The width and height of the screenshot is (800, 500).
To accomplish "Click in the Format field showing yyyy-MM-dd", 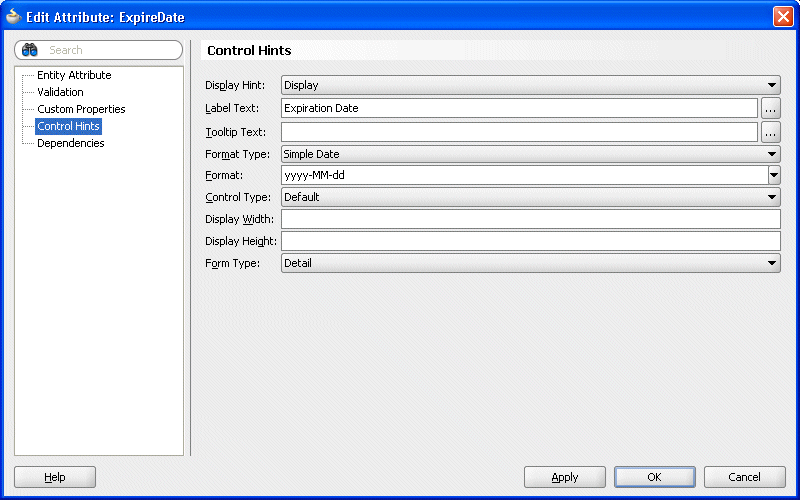I will [524, 175].
